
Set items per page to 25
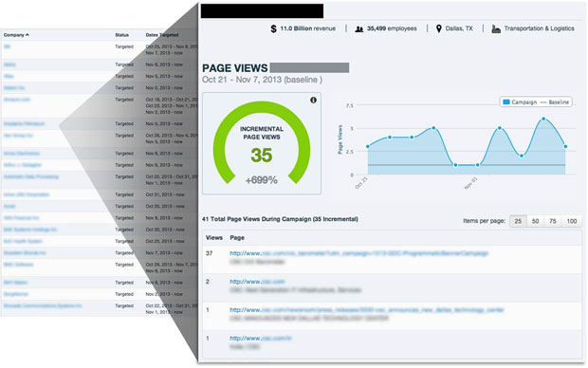518,221
